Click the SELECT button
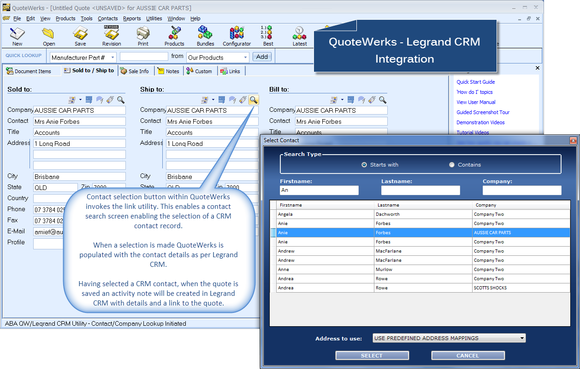The image size is (580, 369). pos(372,355)
